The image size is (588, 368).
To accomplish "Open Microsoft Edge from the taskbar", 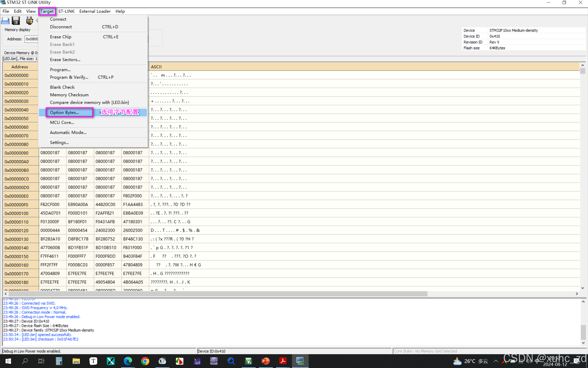I will coord(128,361).
